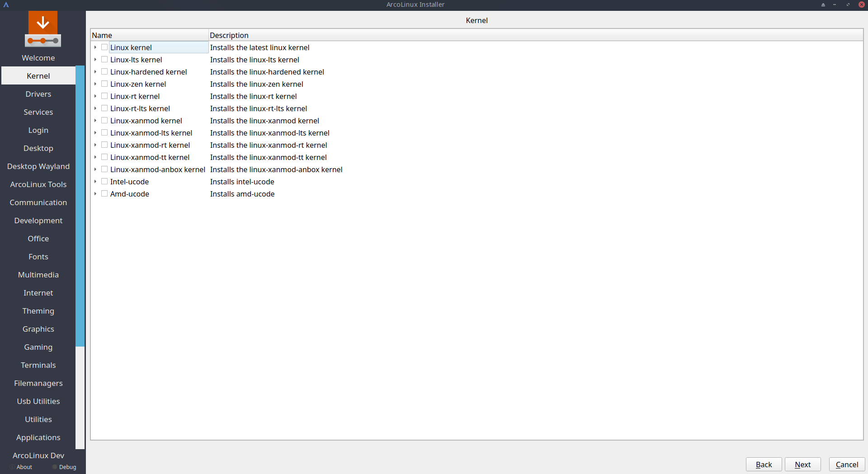This screenshot has height=474, width=868.
Task: Open the Linux-zen kernel expander arrow
Action: click(95, 84)
